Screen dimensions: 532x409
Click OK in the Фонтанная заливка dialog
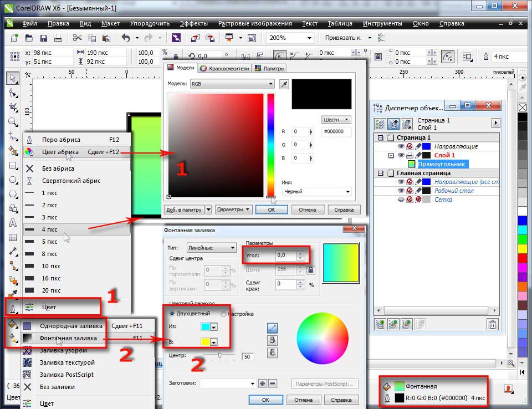(265, 400)
